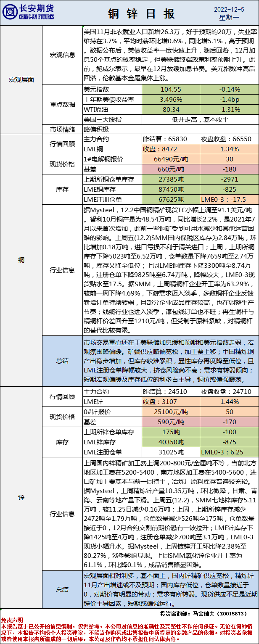Select the text 低开走高，基本收平
The width and height of the screenshot is (259, 644).
[200, 119]
